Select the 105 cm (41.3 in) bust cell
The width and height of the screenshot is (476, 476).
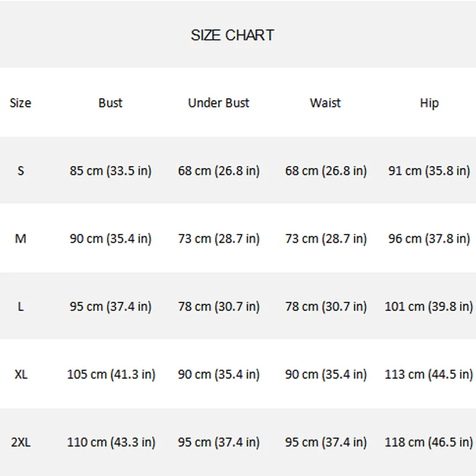point(111,375)
